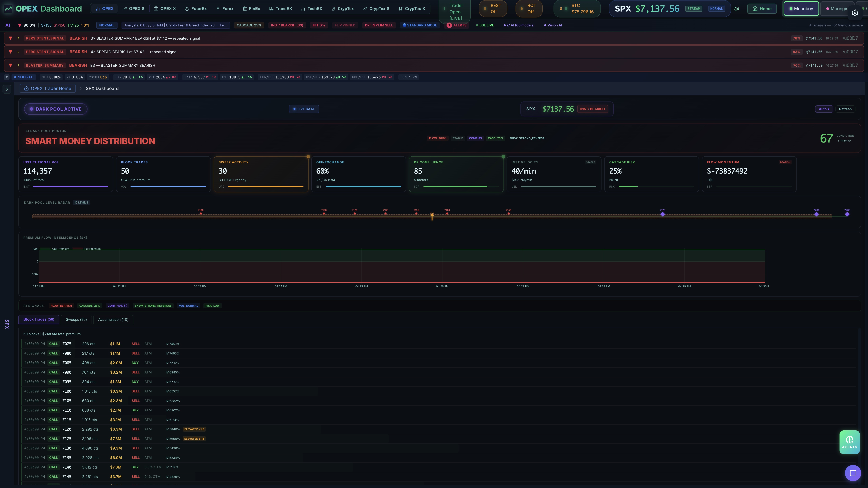Click the 10 LEVELS badge
This screenshot has width=868, height=488.
[81, 203]
